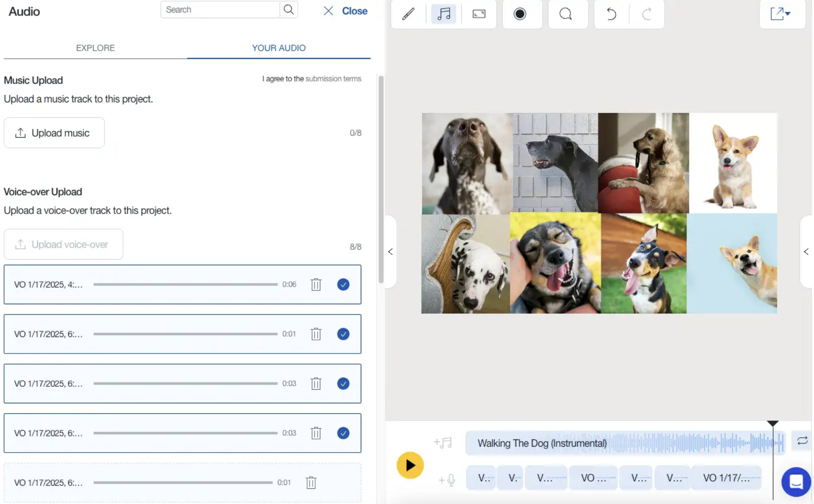Toggle the music loop icon
814x504 pixels.
tap(802, 441)
